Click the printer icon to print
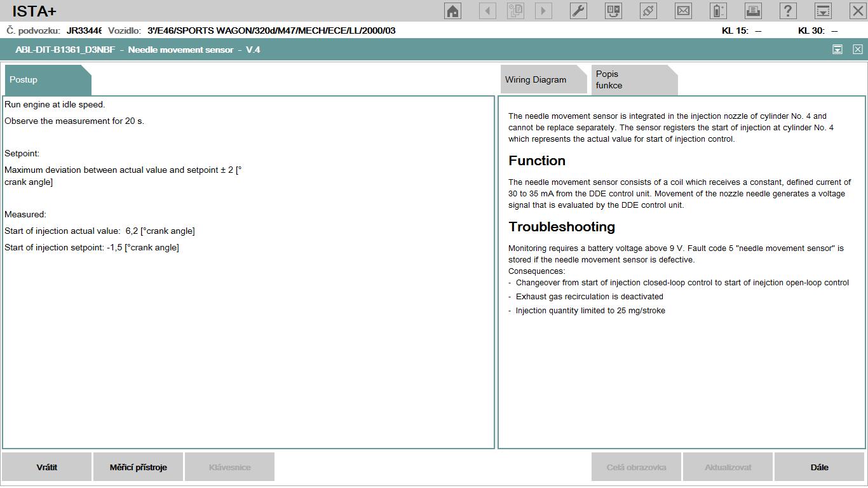 [753, 11]
